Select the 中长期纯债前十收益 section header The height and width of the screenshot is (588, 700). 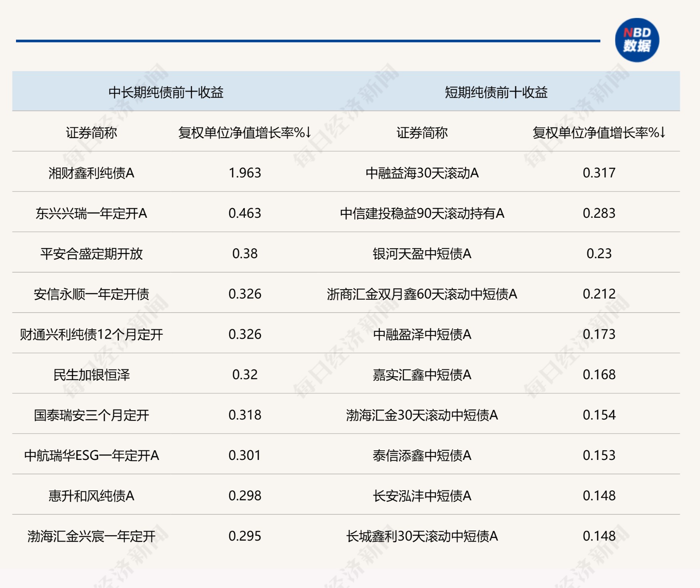pos(166,92)
